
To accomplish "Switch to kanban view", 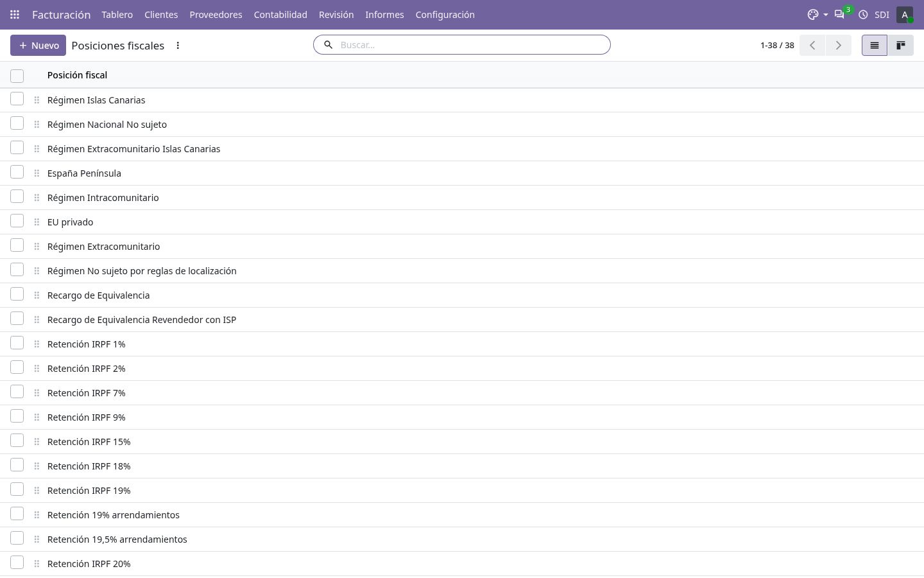I will pos(900,45).
